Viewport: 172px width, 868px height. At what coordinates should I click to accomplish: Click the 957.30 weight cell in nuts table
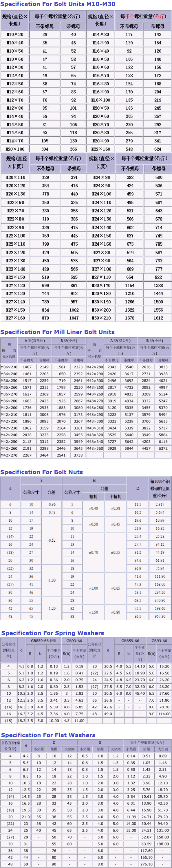click(x=160, y=616)
